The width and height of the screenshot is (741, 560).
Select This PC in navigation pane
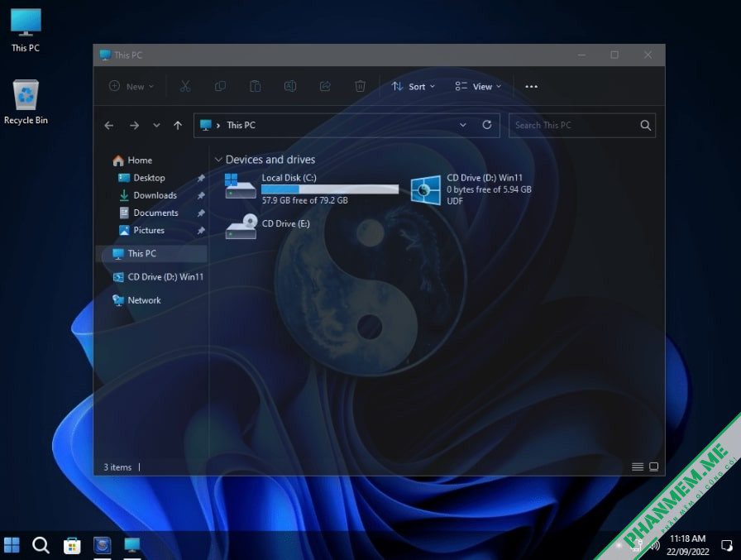(x=151, y=253)
